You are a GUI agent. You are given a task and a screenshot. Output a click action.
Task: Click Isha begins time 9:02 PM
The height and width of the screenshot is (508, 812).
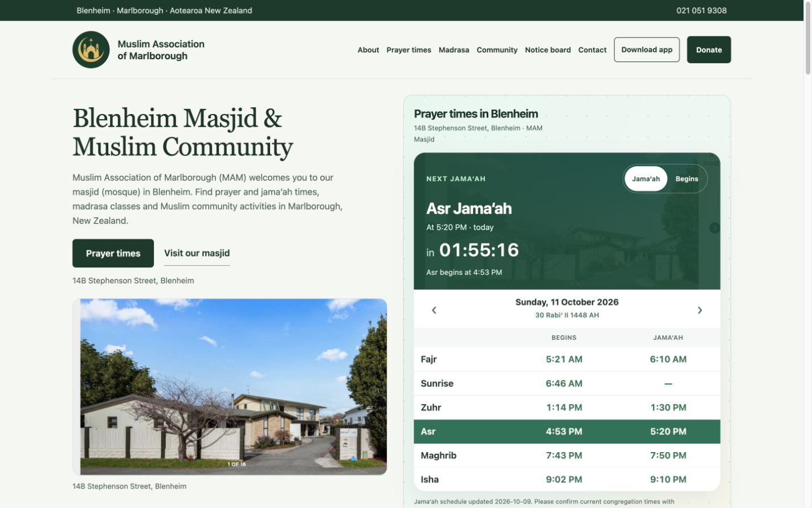[x=564, y=479]
